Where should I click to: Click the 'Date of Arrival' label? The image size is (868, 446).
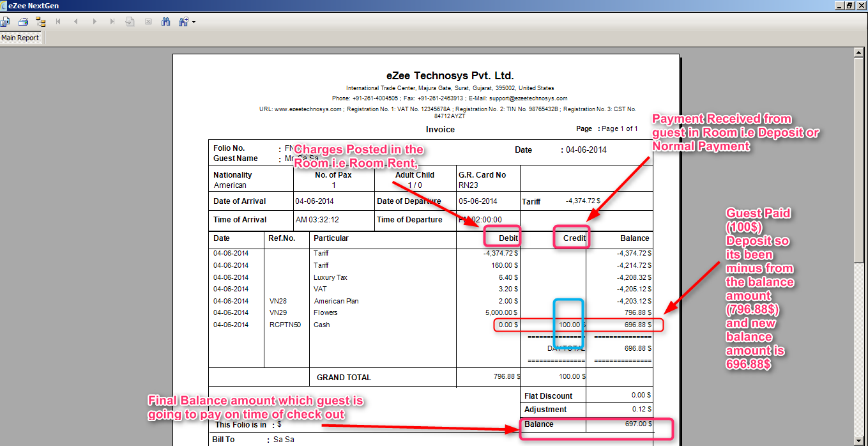240,201
